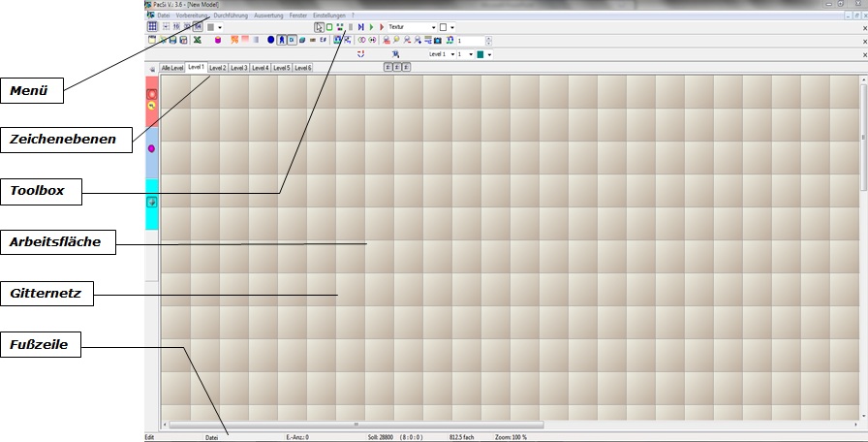Switch to the Level 2 tab

point(218,68)
